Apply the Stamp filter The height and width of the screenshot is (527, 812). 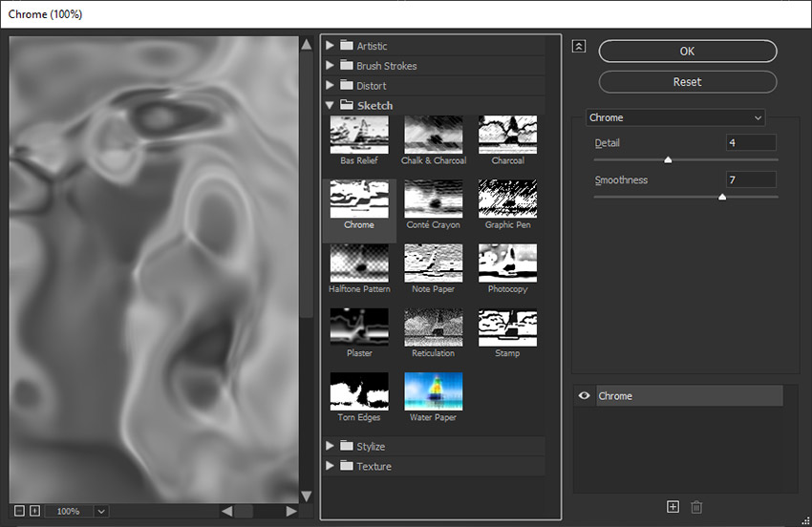(x=507, y=327)
